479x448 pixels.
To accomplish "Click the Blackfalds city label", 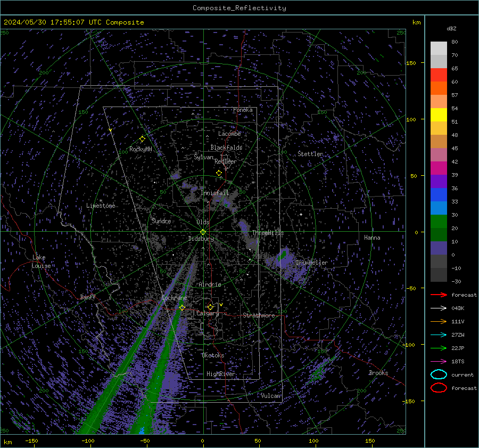I will pyautogui.click(x=226, y=148).
